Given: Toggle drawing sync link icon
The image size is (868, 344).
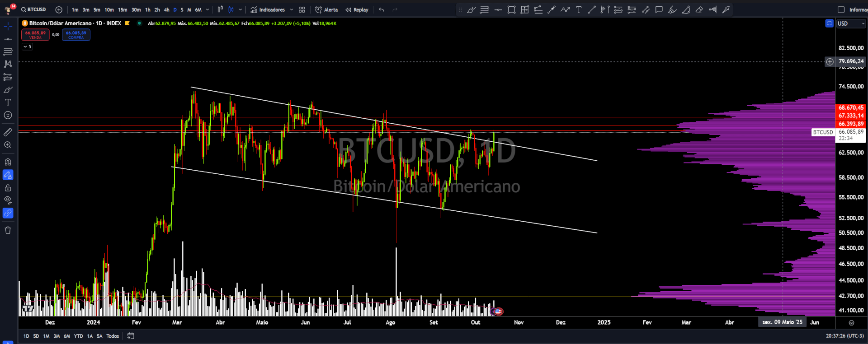Looking at the screenshot, I should [x=8, y=213].
